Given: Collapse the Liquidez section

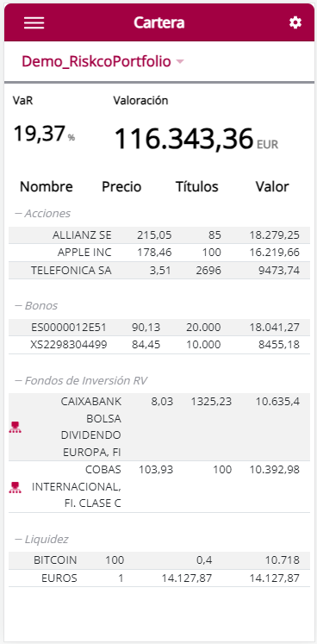Looking at the screenshot, I should (41, 540).
